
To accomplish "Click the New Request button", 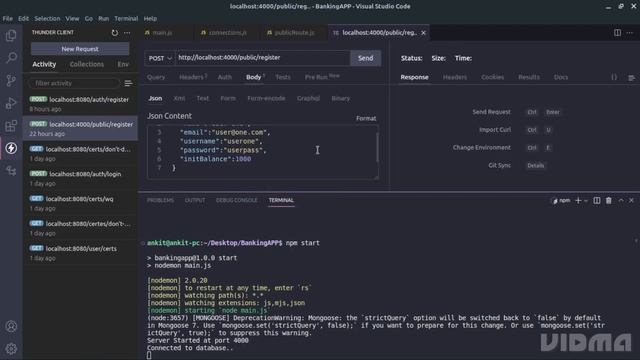I will [x=80, y=49].
